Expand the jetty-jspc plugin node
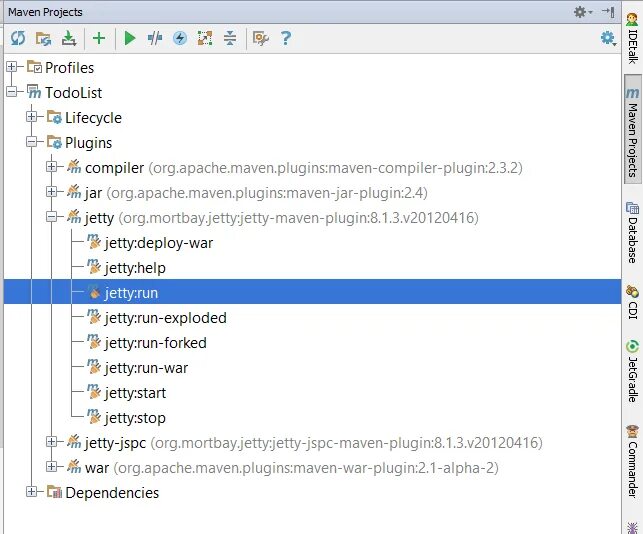This screenshot has height=534, width=643. [51, 442]
